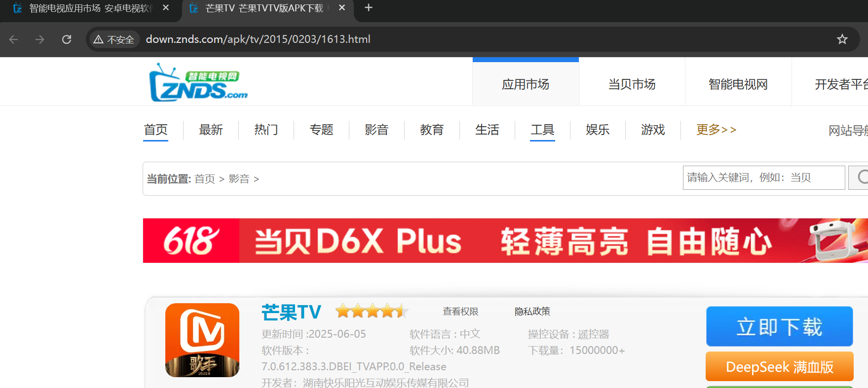Screen dimensions: 868x388
Task: Click the ZNDS 智能电视网 logo
Action: click(198, 82)
